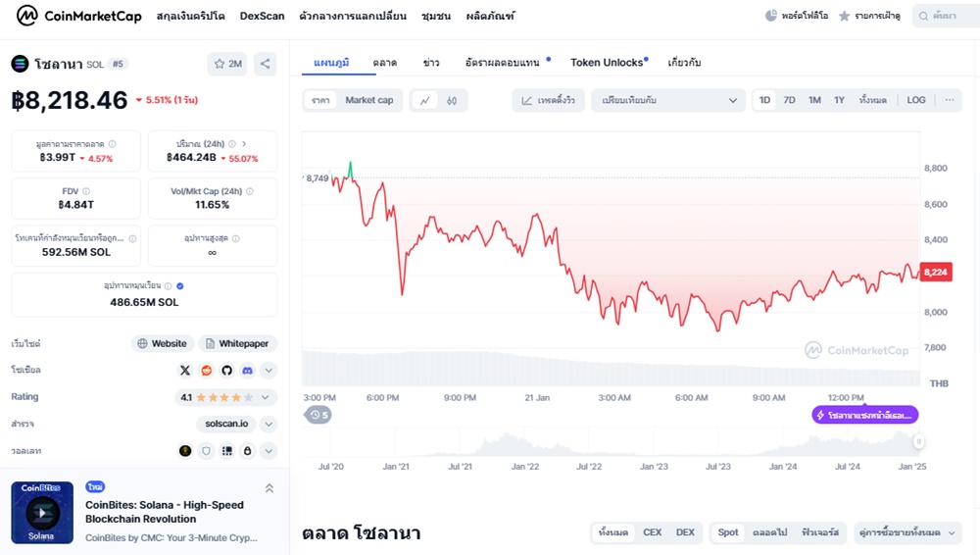Open the GitHub social icon
Screen dimensions: 980x555
(227, 371)
